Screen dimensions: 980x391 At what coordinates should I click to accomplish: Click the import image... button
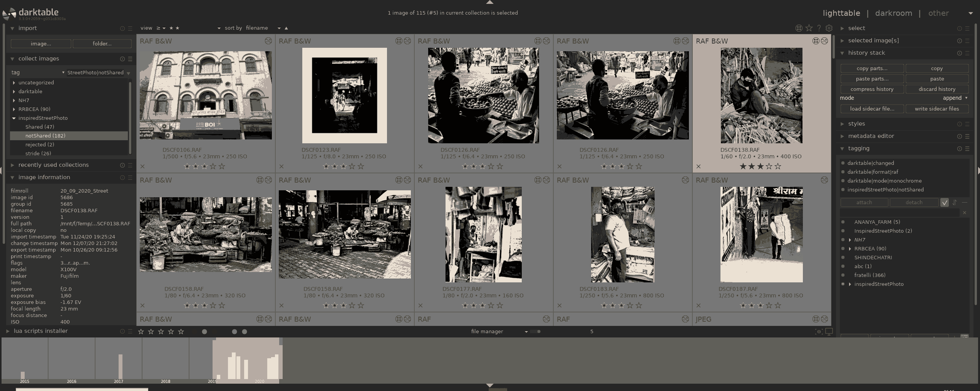41,44
